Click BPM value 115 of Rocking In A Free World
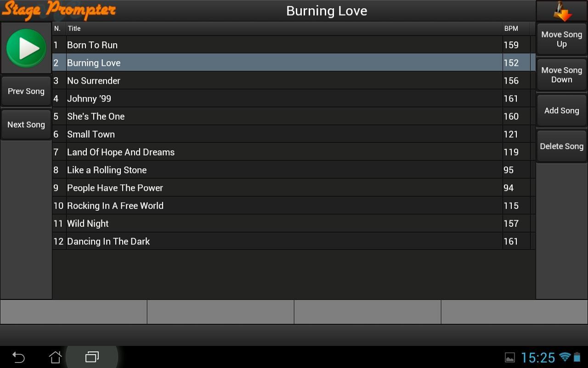 pos(511,206)
